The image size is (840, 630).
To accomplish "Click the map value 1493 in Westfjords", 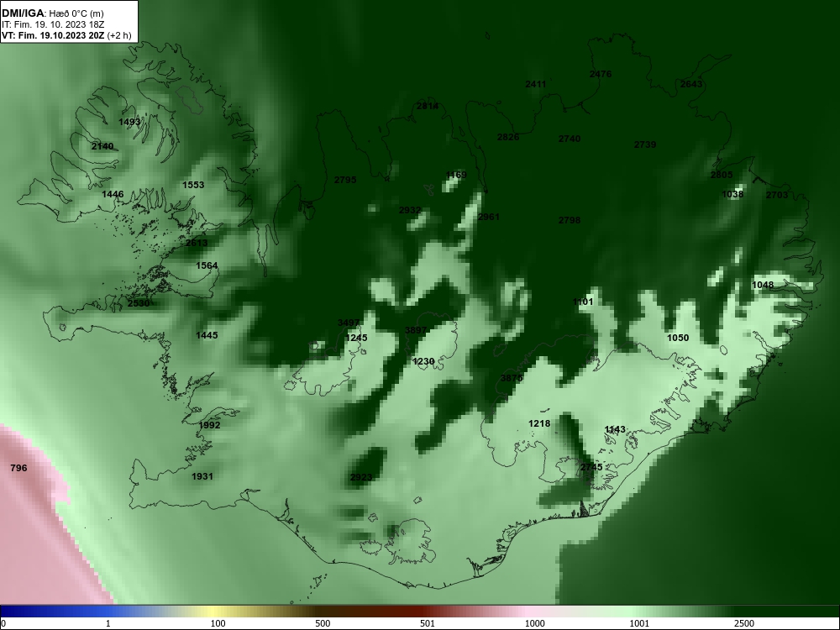I will (129, 122).
